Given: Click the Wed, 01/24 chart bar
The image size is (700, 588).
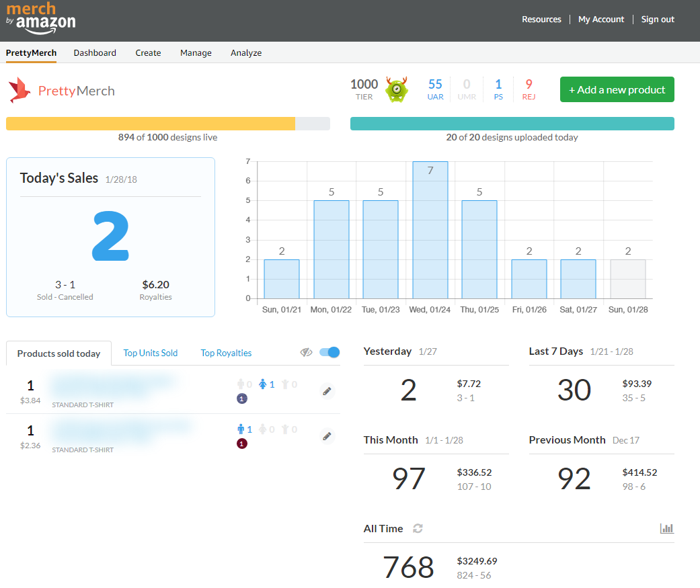Looking at the screenshot, I should click(x=430, y=230).
